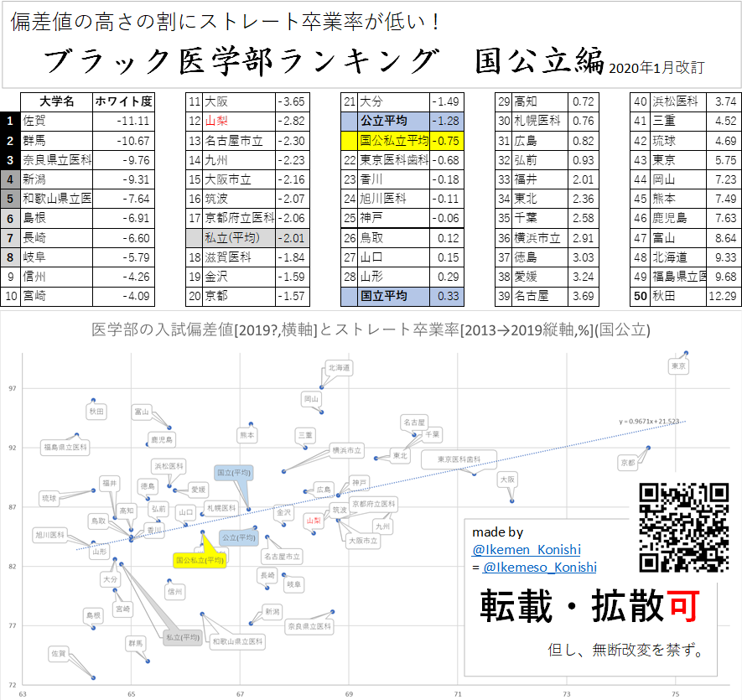The width and height of the screenshot is (742, 700).
Task: Click the QR code image
Action: pyautogui.click(x=683, y=527)
